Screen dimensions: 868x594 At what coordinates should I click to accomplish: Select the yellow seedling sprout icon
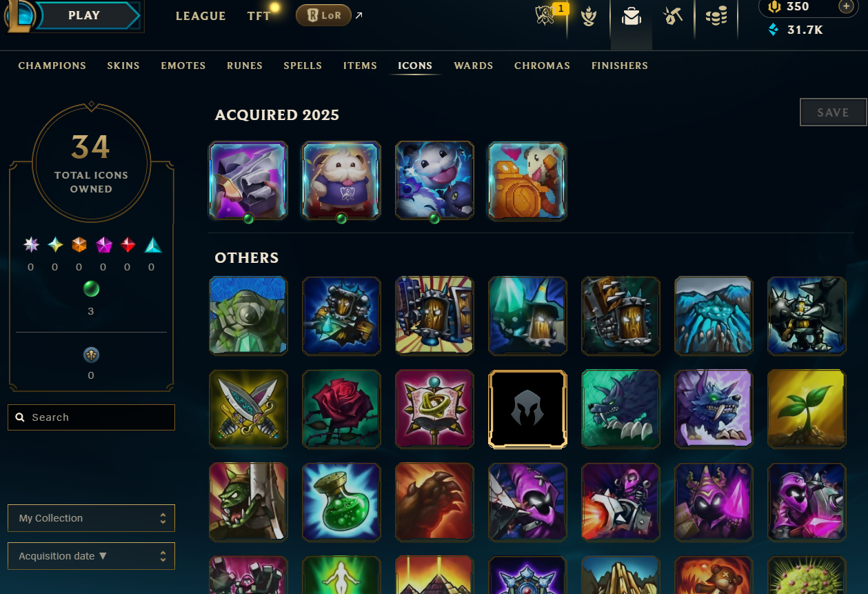point(807,408)
